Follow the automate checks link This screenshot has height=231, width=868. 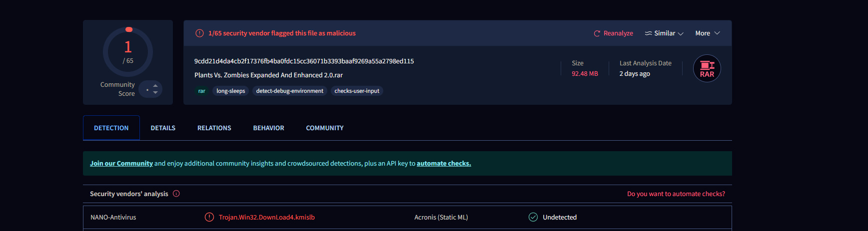coord(444,164)
